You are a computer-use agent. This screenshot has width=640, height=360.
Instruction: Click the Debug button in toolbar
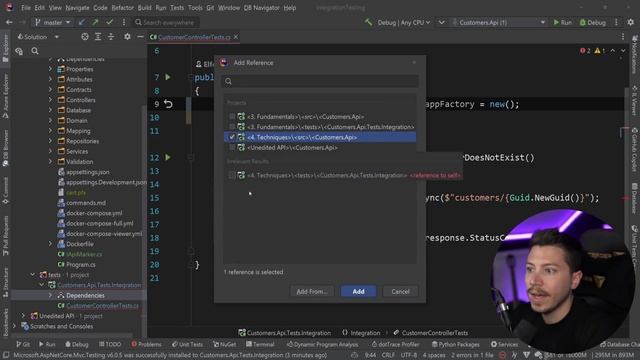tap(593, 22)
